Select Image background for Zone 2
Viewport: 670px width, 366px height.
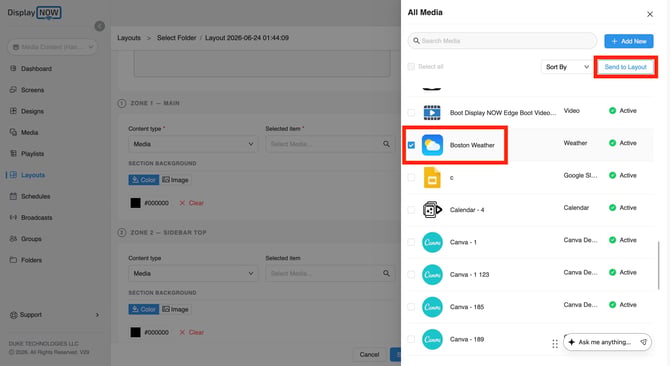click(175, 309)
